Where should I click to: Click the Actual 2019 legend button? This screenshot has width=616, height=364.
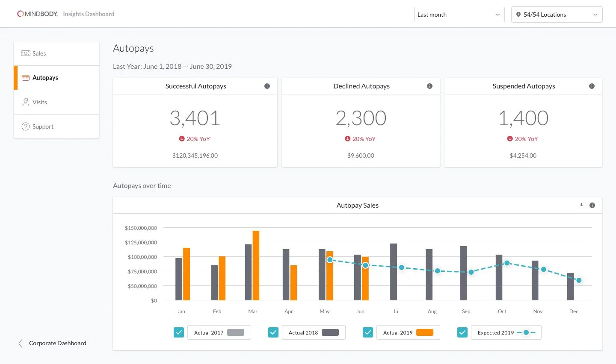[408, 332]
